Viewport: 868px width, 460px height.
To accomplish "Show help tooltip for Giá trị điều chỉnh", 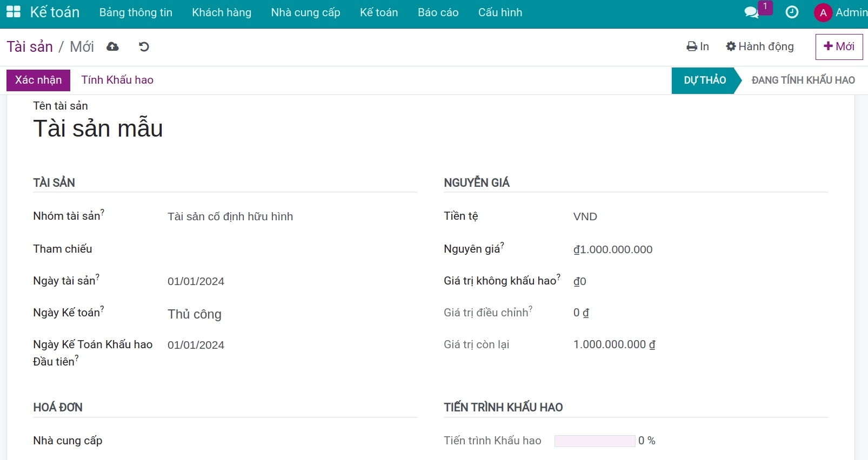I will click(x=530, y=309).
